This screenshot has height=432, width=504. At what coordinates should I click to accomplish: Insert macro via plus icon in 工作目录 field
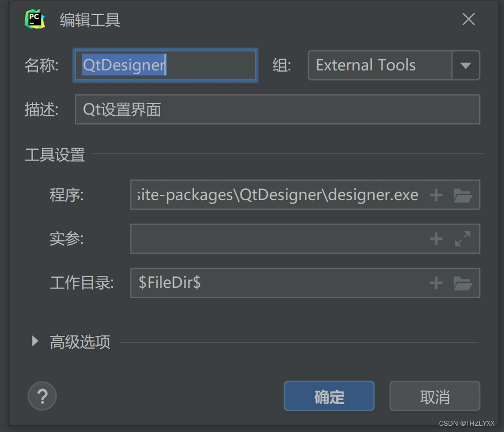tap(436, 283)
